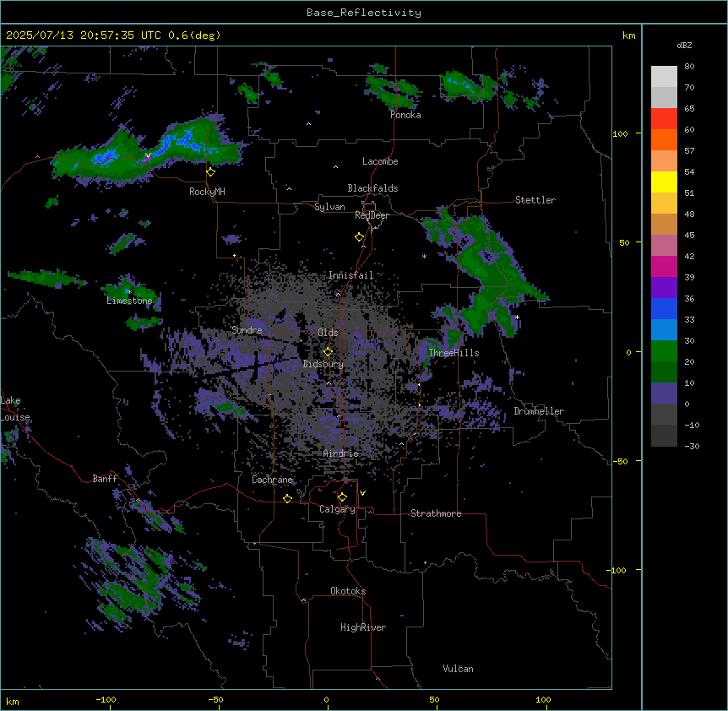
Task: Click the -100 tick label on bottom axis
Action: [106, 699]
